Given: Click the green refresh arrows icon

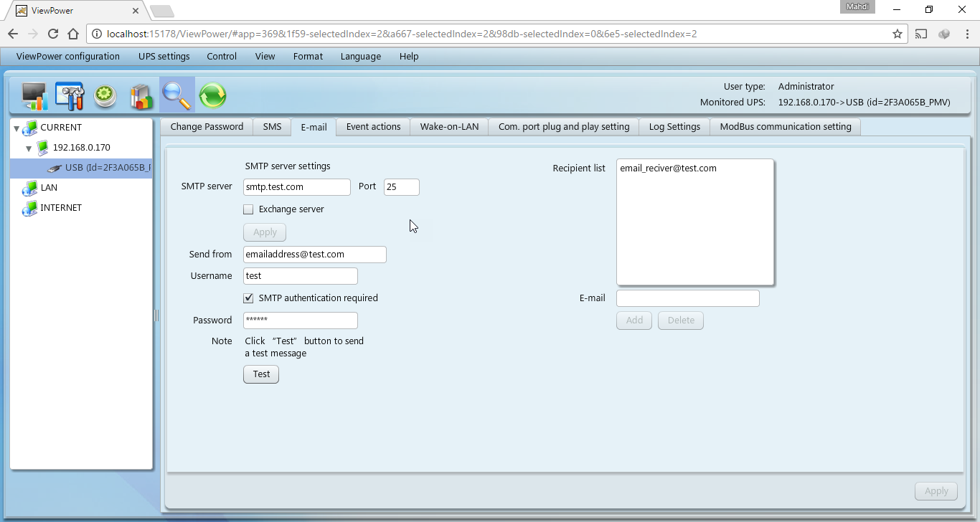Looking at the screenshot, I should 212,95.
